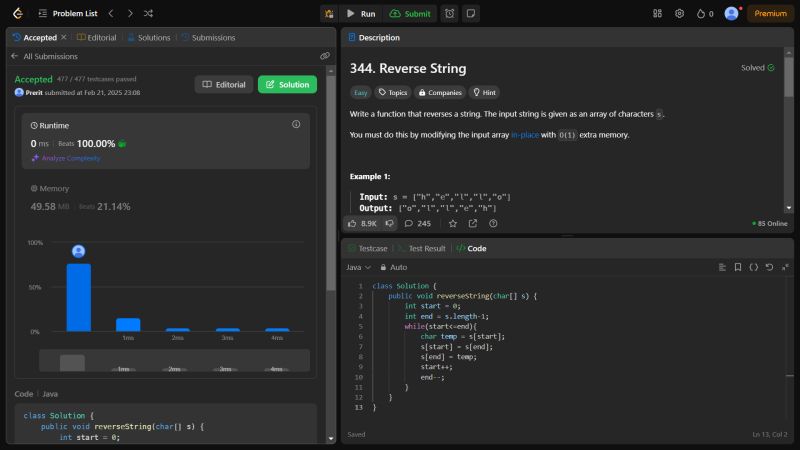Viewport: 800px width, 450px height.
Task: Downvote the problem with thumbs down
Action: pos(389,223)
